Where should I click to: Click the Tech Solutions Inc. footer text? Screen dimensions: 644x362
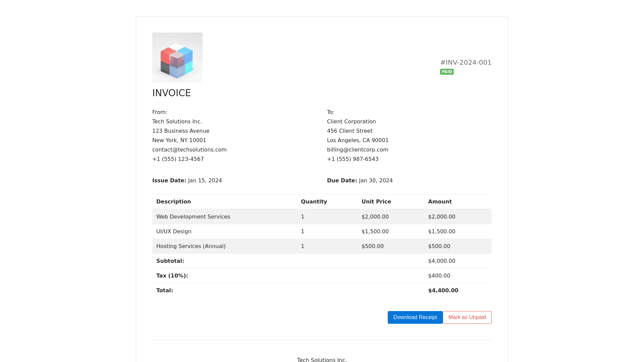pyautogui.click(x=322, y=360)
